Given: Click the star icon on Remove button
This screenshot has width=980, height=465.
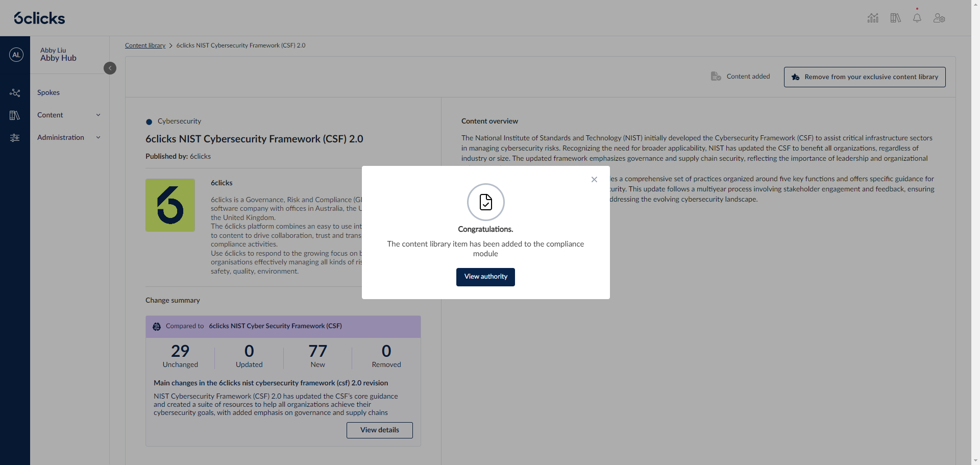Looking at the screenshot, I should coord(795,77).
